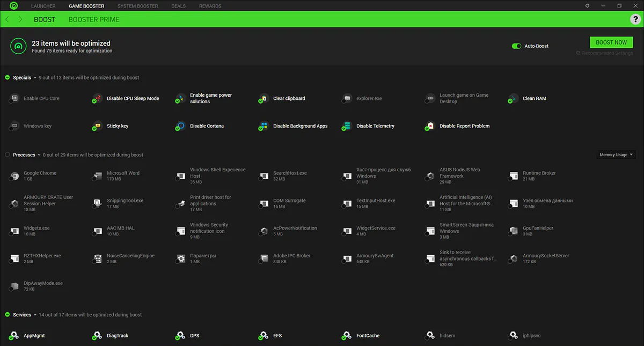This screenshot has width=644, height=346.
Task: Expand the Specials section chevron
Action: pos(35,78)
